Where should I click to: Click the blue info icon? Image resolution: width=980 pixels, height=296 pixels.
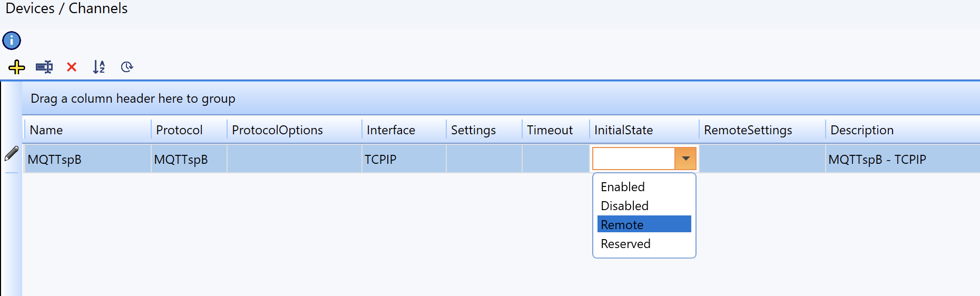tap(12, 41)
